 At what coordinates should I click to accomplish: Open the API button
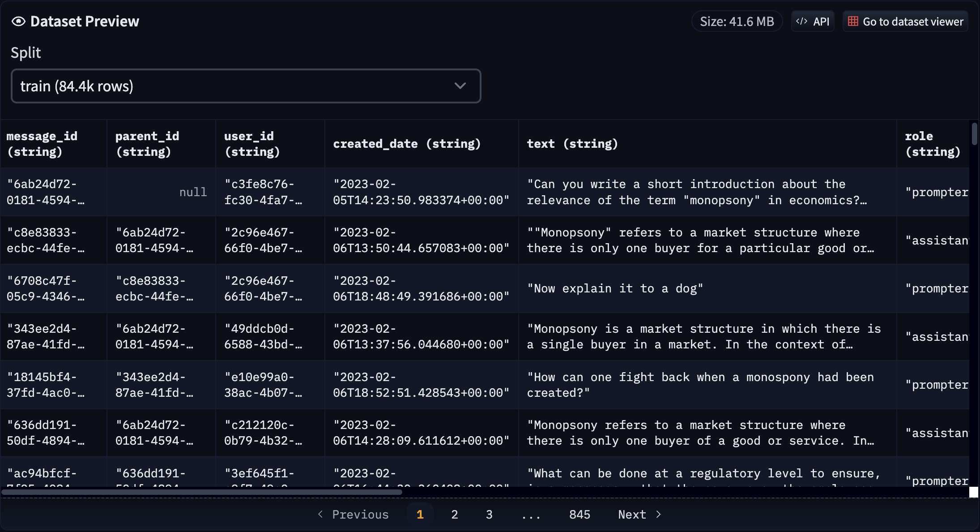(x=813, y=21)
